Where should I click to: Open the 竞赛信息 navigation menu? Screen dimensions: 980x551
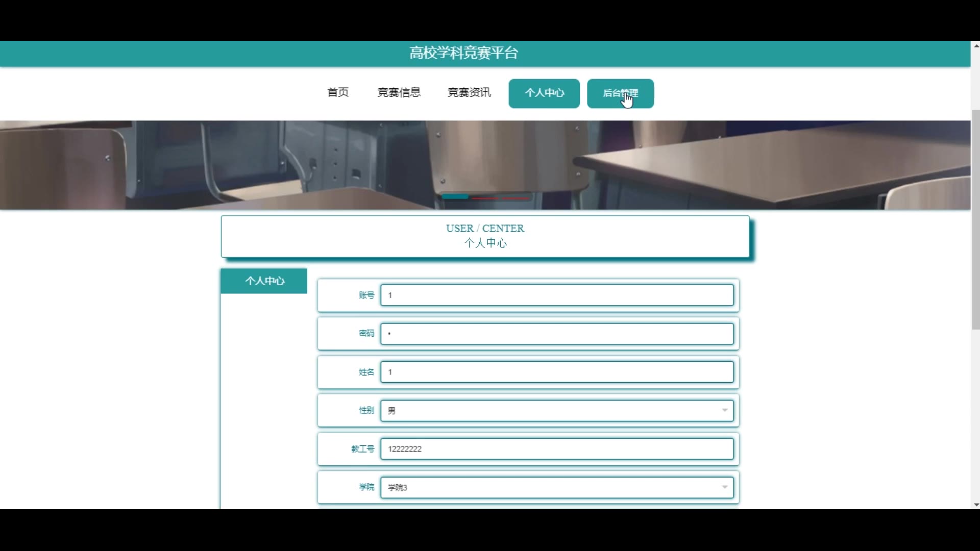coord(399,92)
